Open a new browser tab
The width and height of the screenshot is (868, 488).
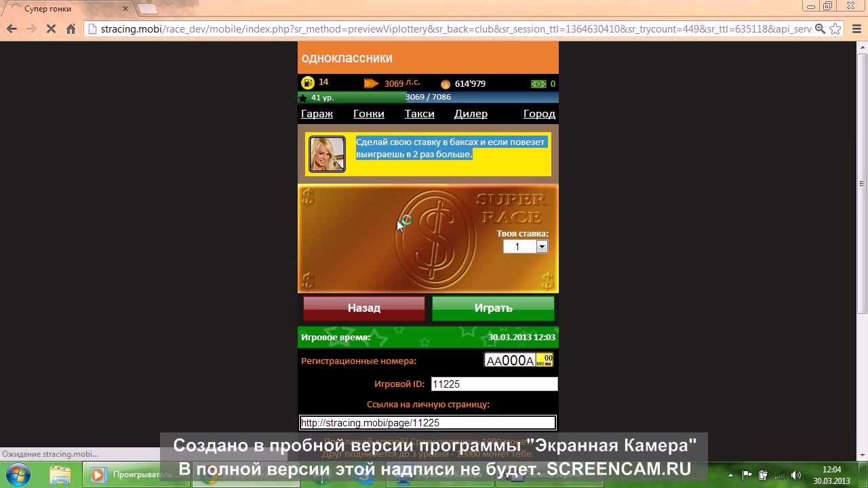[x=148, y=9]
